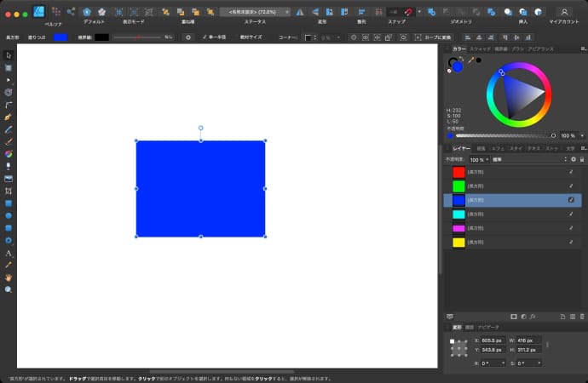Open the ナビゲータ (Navigator) tab
The height and width of the screenshot is (383, 588).
click(488, 327)
